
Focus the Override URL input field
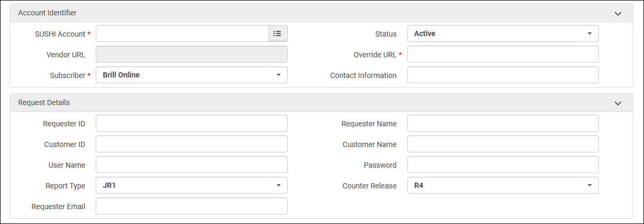click(503, 54)
